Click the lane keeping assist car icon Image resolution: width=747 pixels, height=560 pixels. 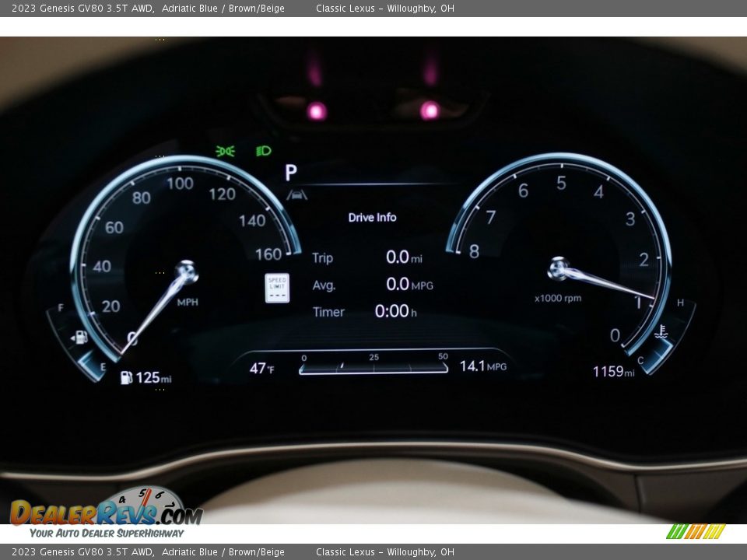296,194
